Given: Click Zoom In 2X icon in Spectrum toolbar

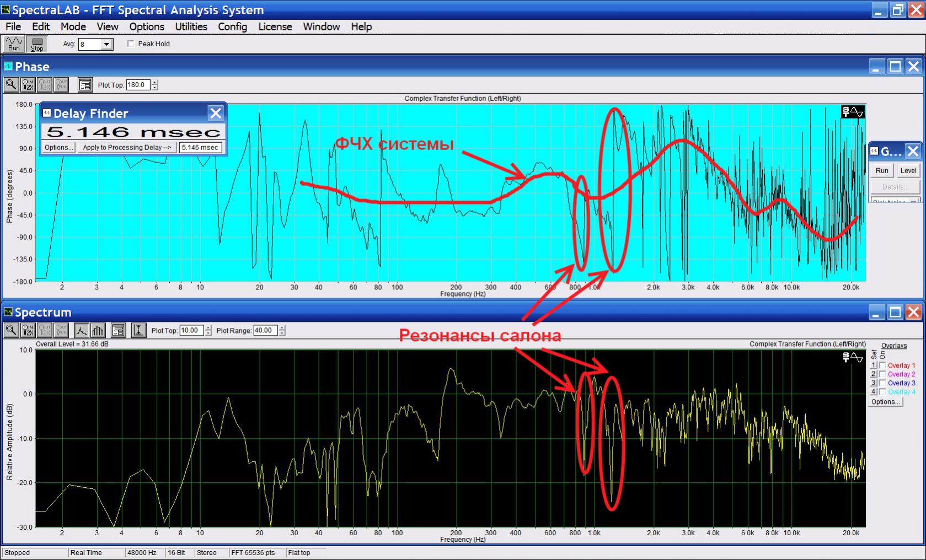Looking at the screenshot, I should coord(28,330).
